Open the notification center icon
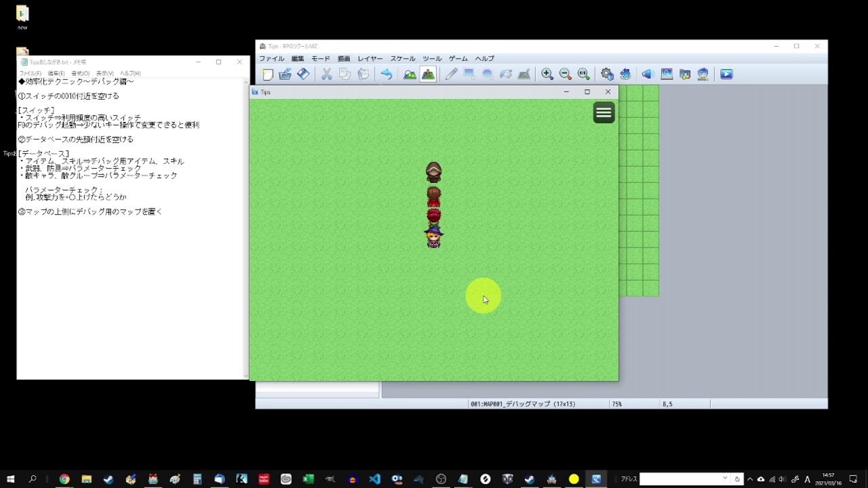Screen dimensions: 868x488 (x=854, y=479)
